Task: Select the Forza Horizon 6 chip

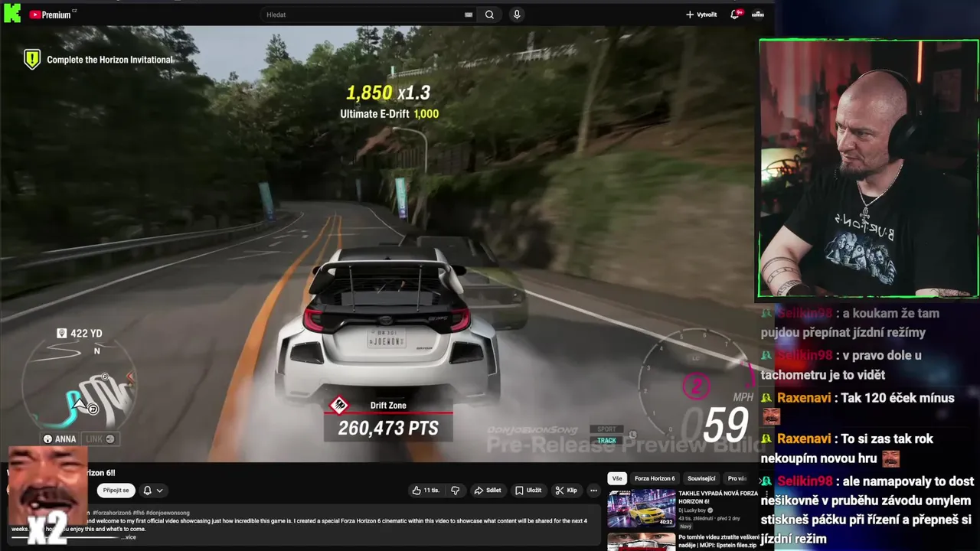Action: 655,478
